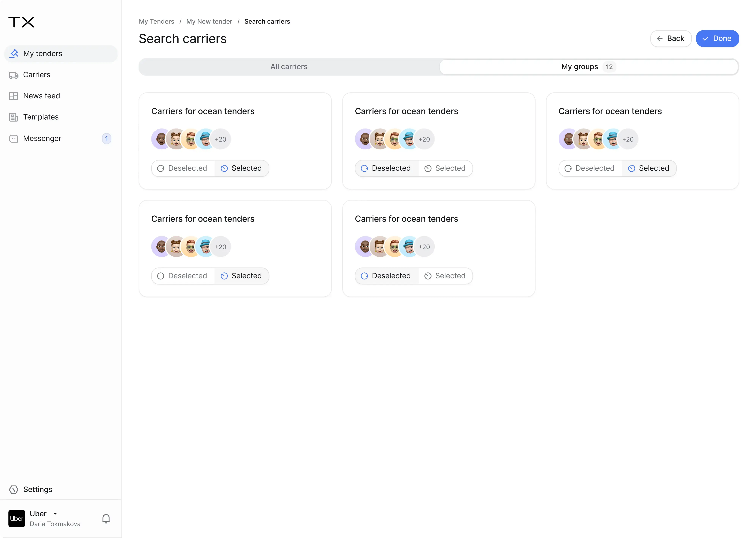
Task: Expand the +20 avatars on top-right card
Action: tap(628, 139)
